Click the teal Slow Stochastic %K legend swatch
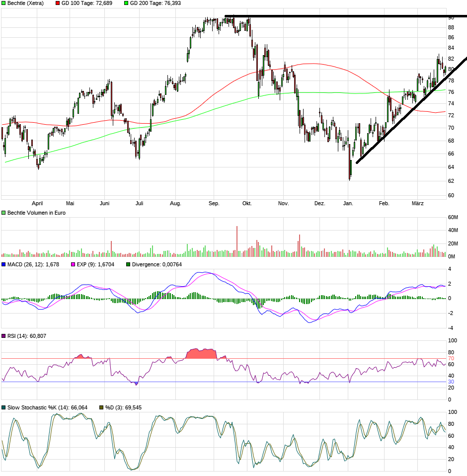Viewport: 467px width, 476px height. coord(3,407)
